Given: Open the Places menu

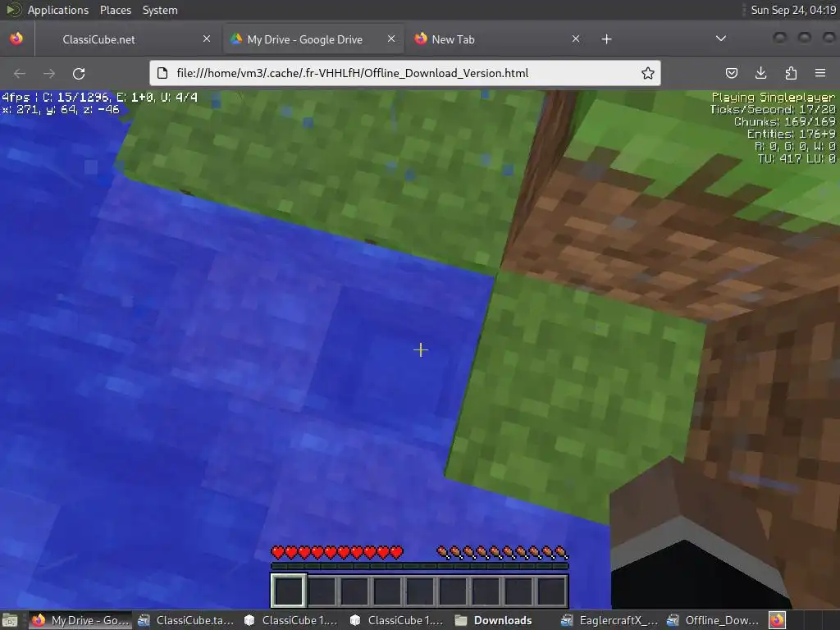Looking at the screenshot, I should pos(115,10).
